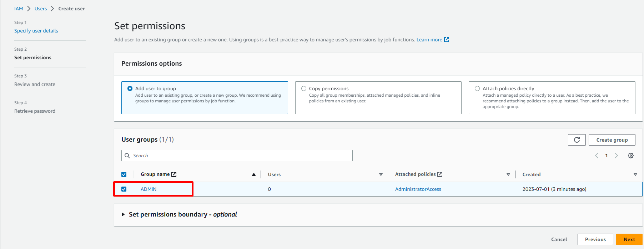Sort ascending using Group name arrow
The image size is (644, 249).
(x=253, y=174)
